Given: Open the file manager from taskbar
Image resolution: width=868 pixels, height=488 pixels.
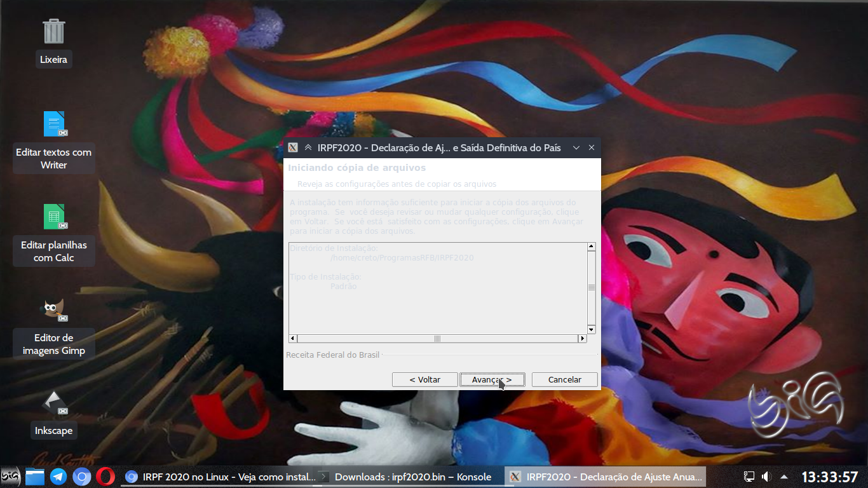Looking at the screenshot, I should pyautogui.click(x=35, y=477).
